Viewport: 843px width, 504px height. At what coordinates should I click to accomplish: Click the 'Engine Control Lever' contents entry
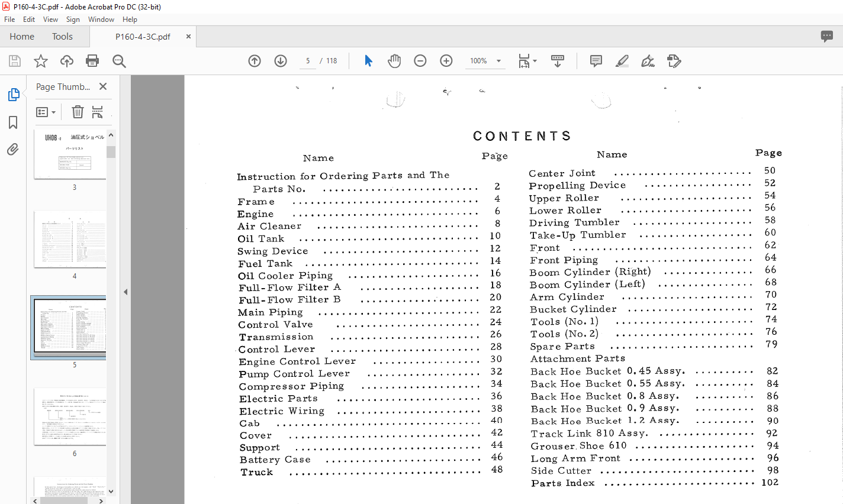pyautogui.click(x=297, y=361)
